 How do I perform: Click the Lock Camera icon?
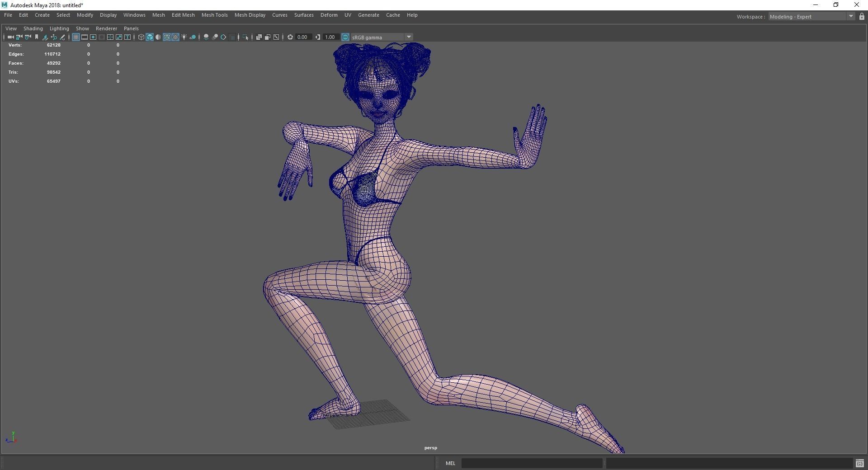[19, 37]
